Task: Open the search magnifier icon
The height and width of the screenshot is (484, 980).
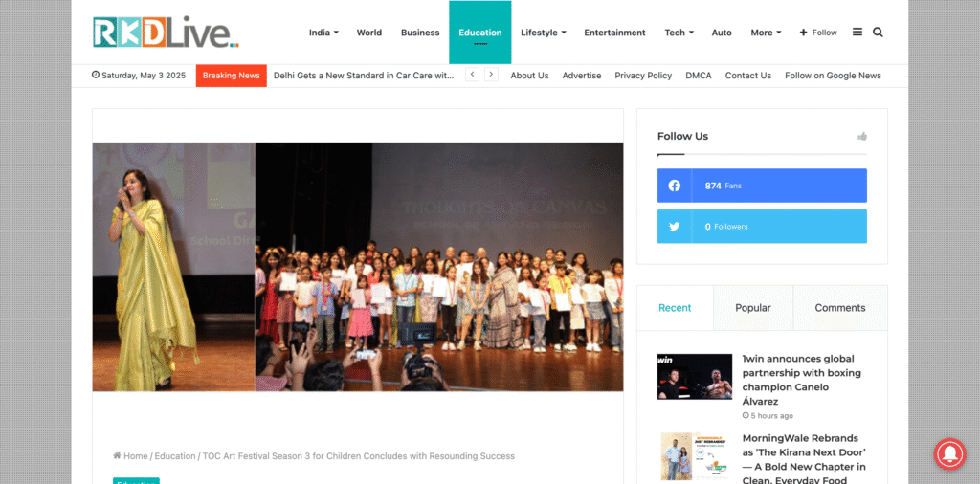Action: (878, 33)
